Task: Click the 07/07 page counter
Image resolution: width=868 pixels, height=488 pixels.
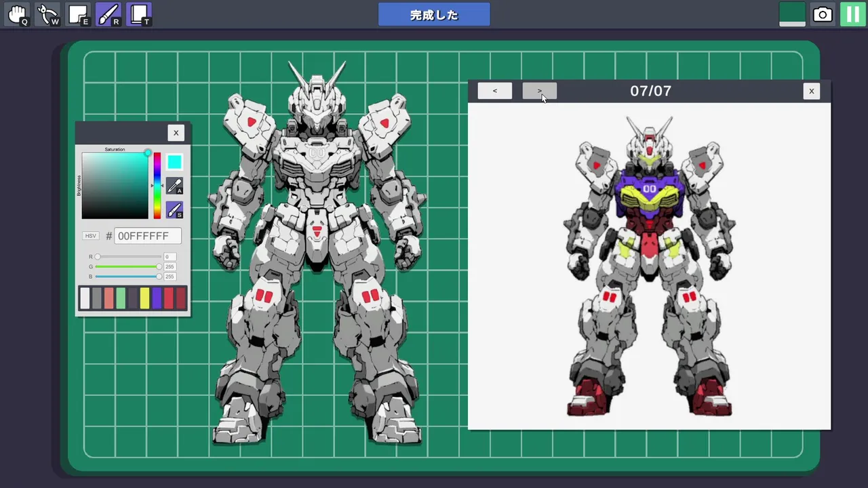Action: point(650,91)
